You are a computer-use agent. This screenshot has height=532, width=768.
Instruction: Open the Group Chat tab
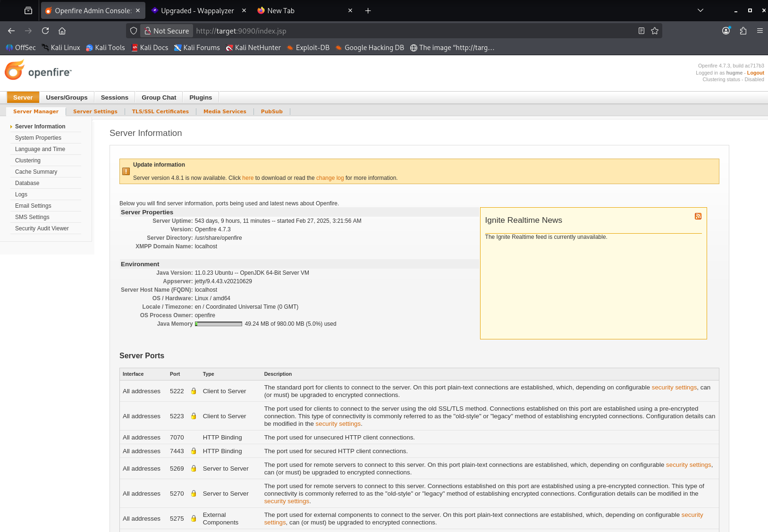159,97
